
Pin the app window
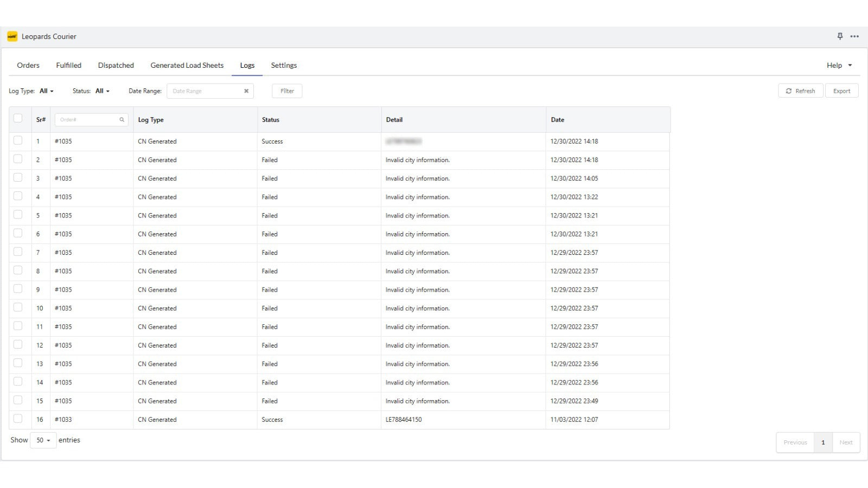click(839, 36)
